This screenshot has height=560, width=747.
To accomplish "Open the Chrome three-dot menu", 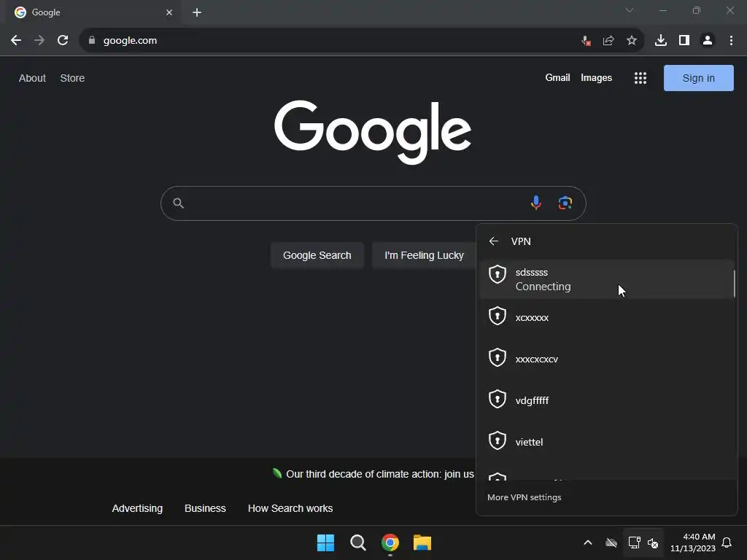I will point(731,41).
